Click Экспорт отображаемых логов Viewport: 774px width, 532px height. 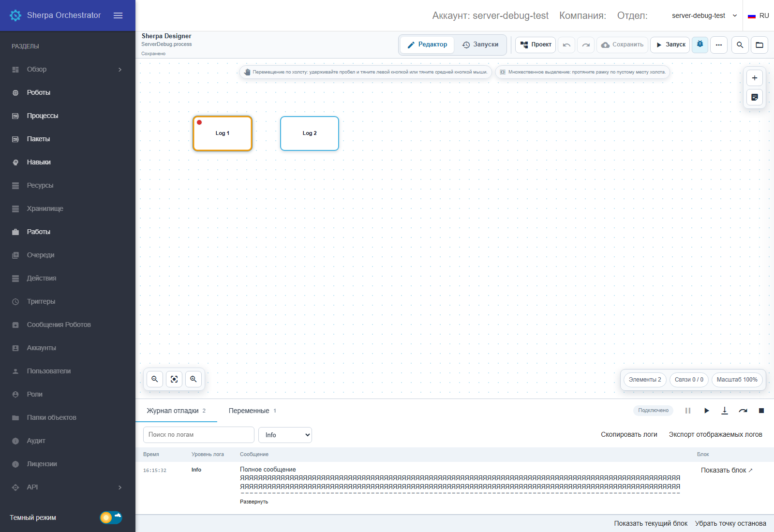pyautogui.click(x=715, y=434)
